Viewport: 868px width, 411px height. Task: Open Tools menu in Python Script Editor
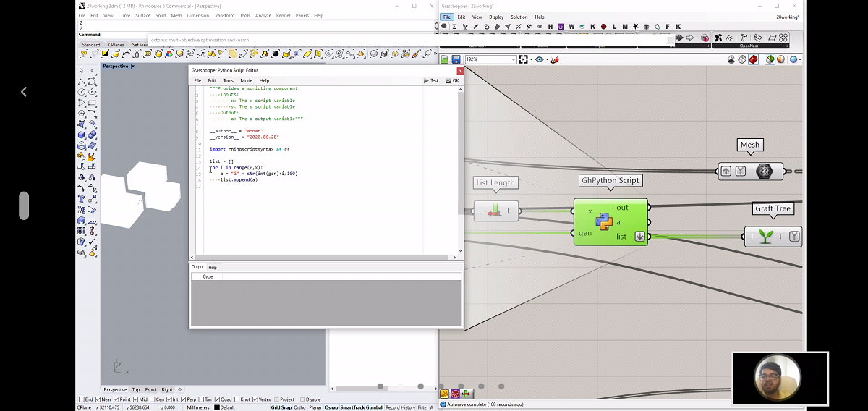coord(228,80)
